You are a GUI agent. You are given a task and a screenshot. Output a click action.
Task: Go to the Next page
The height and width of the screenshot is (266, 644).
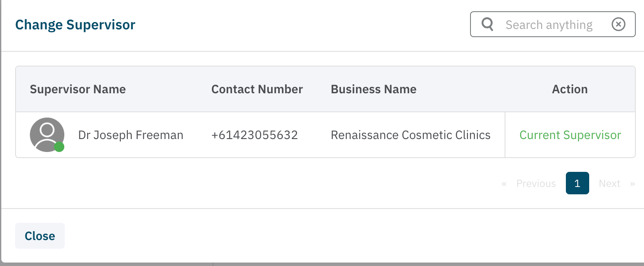tap(609, 184)
